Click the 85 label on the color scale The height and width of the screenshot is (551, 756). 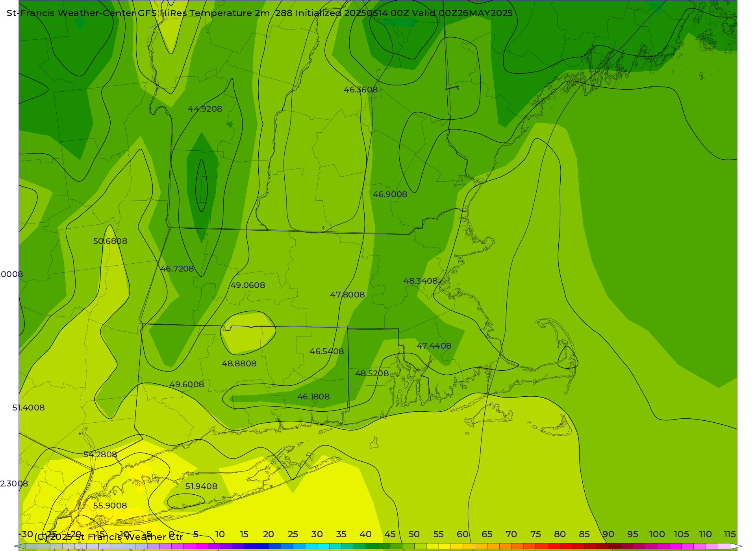pyautogui.click(x=584, y=534)
